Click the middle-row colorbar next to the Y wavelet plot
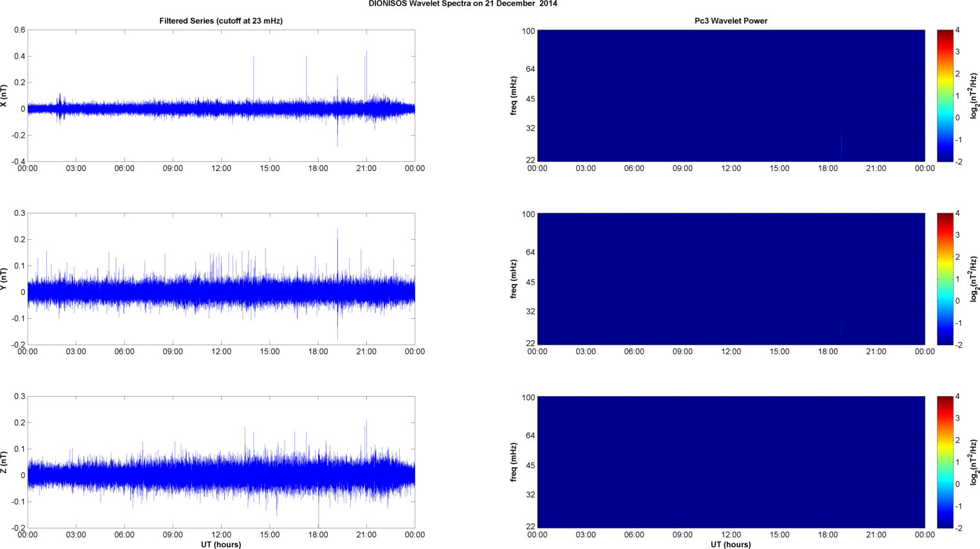The height and width of the screenshot is (549, 980). (x=945, y=279)
